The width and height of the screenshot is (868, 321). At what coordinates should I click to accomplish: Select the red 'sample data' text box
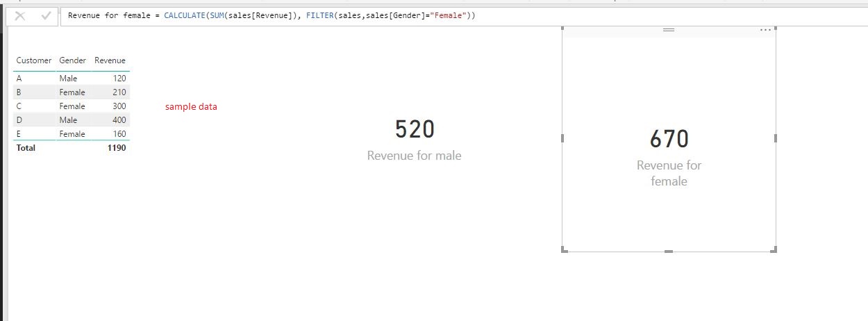[x=191, y=107]
